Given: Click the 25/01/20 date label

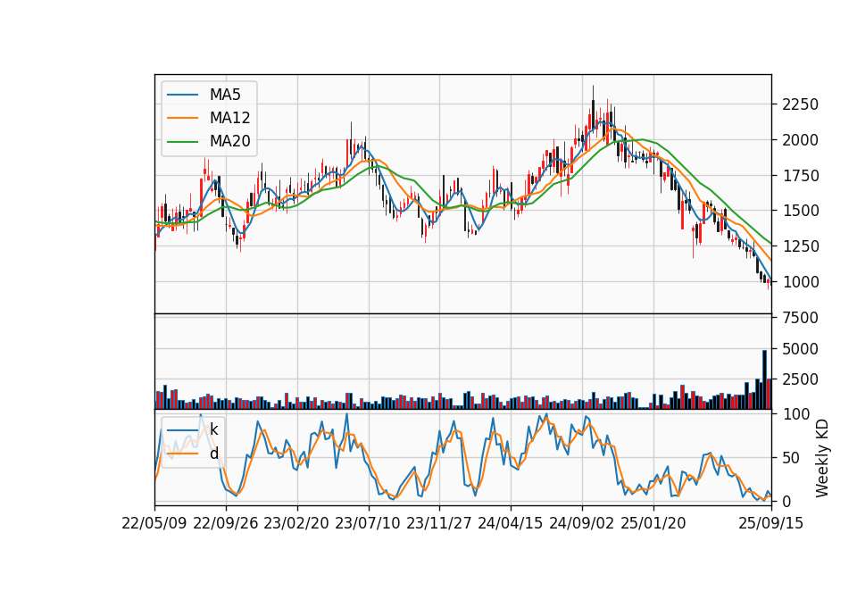Looking at the screenshot, I should click(x=653, y=523).
